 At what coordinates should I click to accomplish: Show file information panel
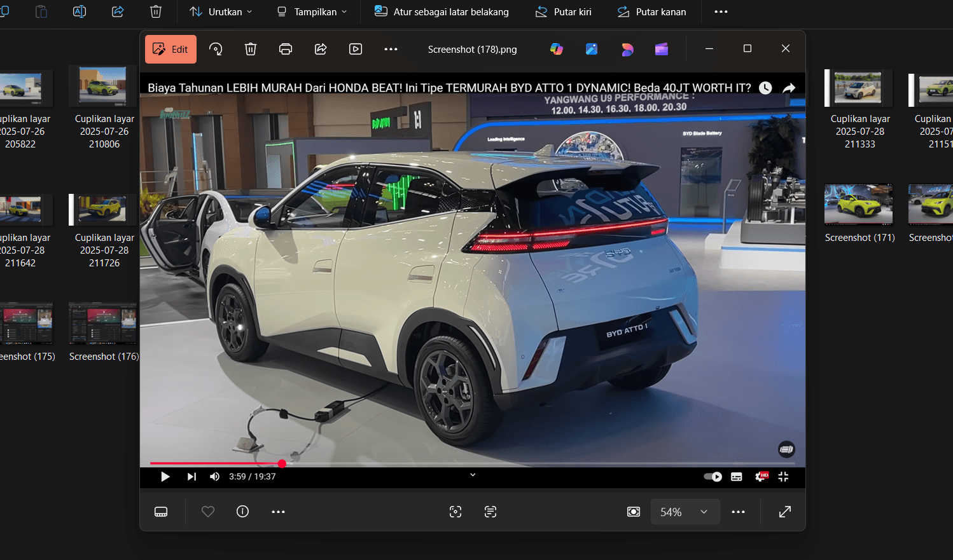[x=242, y=512]
